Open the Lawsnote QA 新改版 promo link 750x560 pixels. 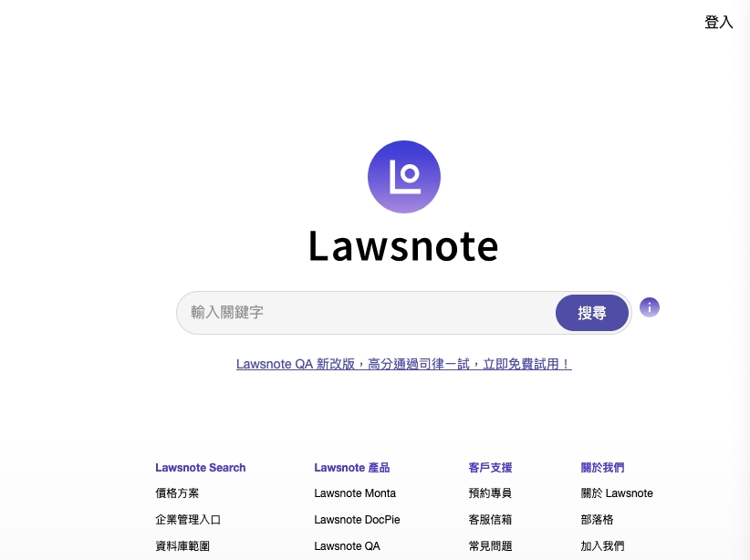point(403,364)
